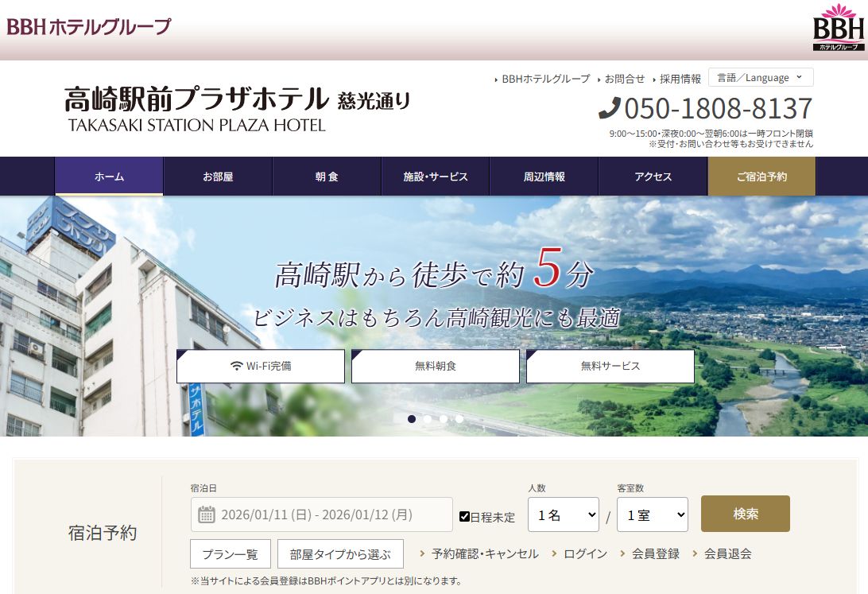Enable the 日程未定 checkbox
Viewport: 868px width, 594px height.
click(x=463, y=515)
